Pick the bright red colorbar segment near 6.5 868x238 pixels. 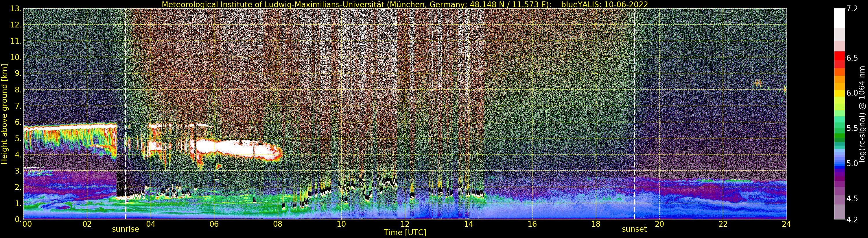pyautogui.click(x=839, y=56)
